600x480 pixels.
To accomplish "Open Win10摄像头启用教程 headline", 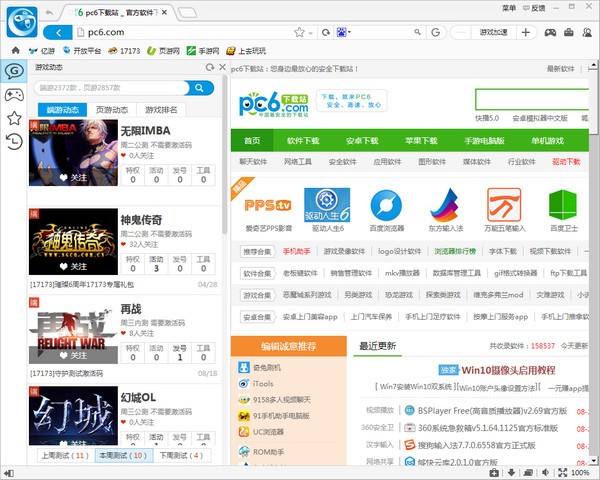I will coord(508,370).
